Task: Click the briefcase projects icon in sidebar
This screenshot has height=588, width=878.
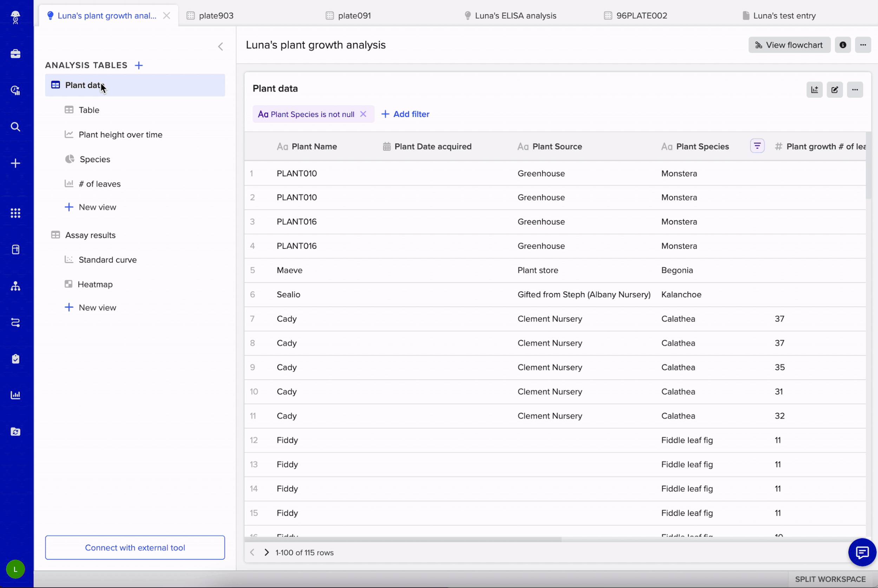Action: 15,54
